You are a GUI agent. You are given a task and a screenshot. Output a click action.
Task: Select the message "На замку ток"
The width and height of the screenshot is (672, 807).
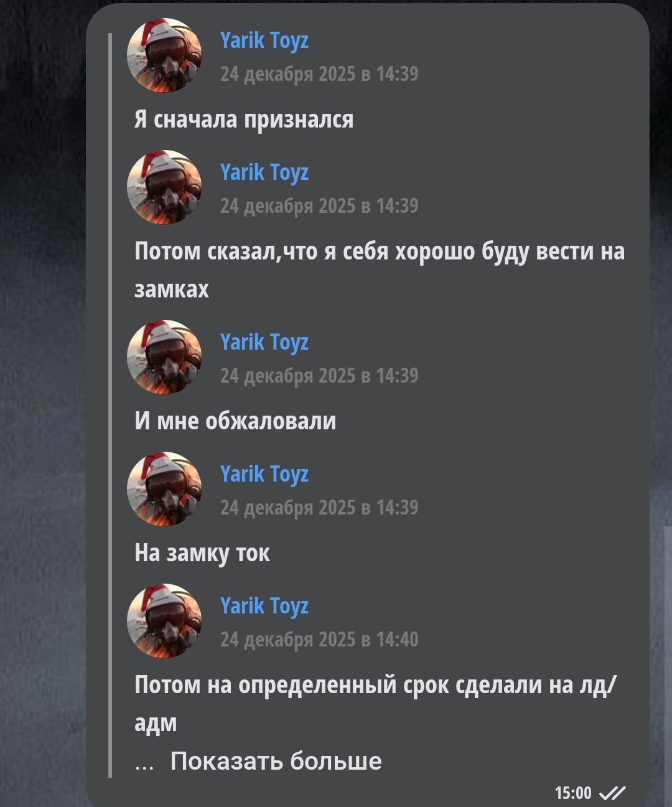[202, 553]
